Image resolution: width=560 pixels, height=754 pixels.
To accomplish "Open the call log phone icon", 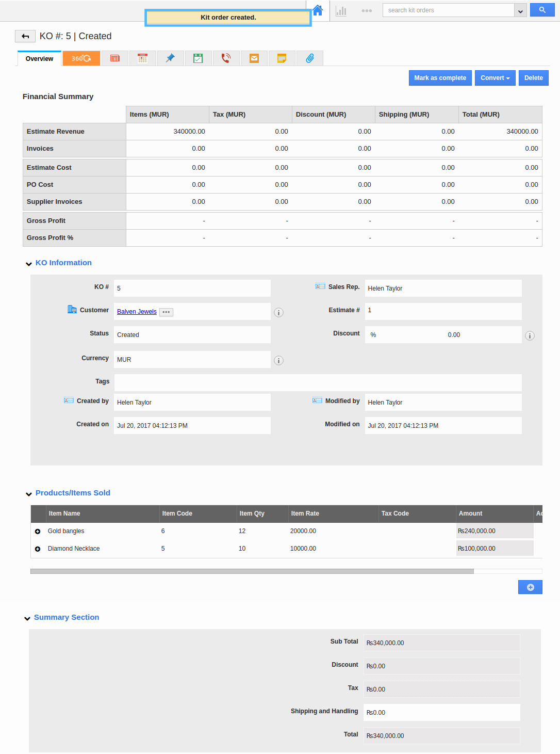I will point(226,58).
